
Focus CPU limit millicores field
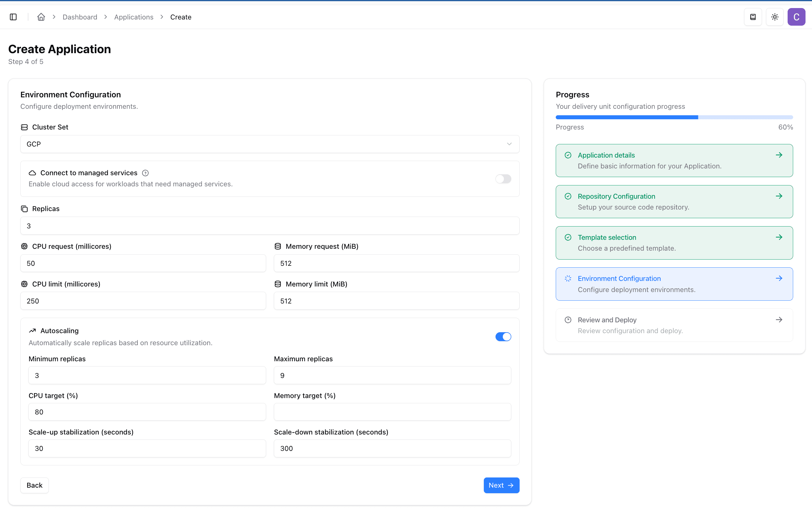pyautogui.click(x=143, y=301)
